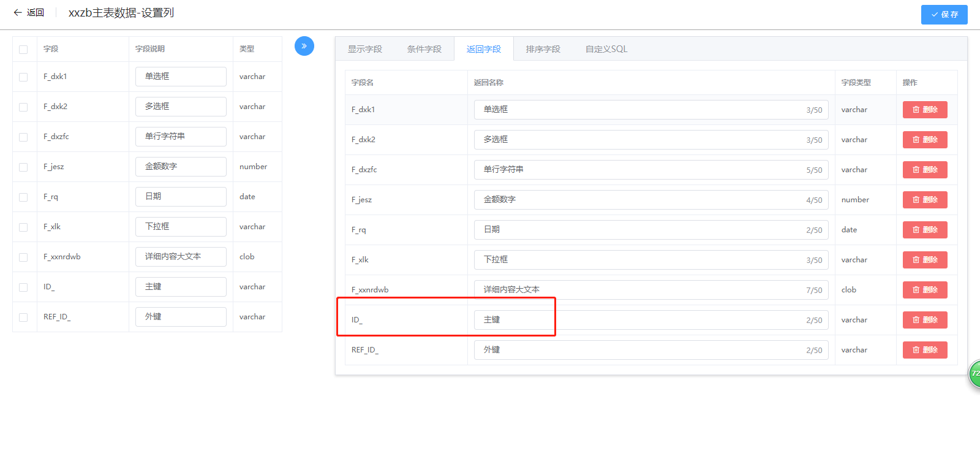Image resolution: width=980 pixels, height=464 pixels.
Task: Click the back arrow icon
Action: click(x=18, y=12)
